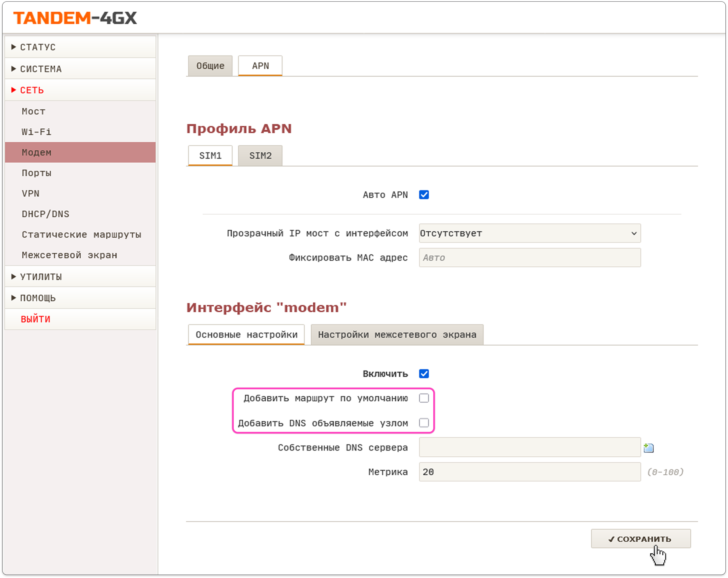Open the Wi-Fi sidebar item

(x=37, y=132)
